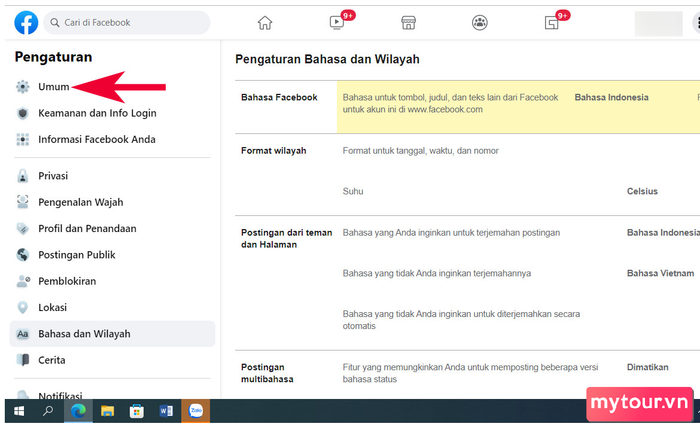Focus the Cari di Facebook search box
This screenshot has width=700, height=430.
click(127, 22)
